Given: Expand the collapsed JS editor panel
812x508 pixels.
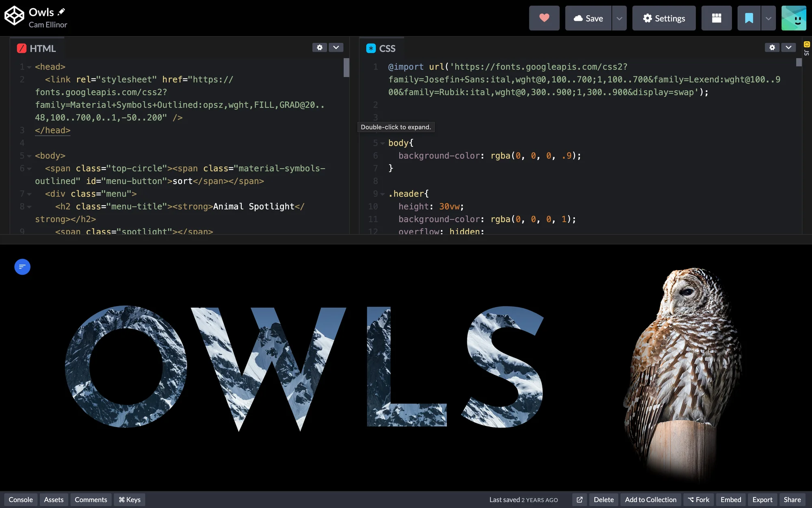Looking at the screenshot, I should point(807,48).
